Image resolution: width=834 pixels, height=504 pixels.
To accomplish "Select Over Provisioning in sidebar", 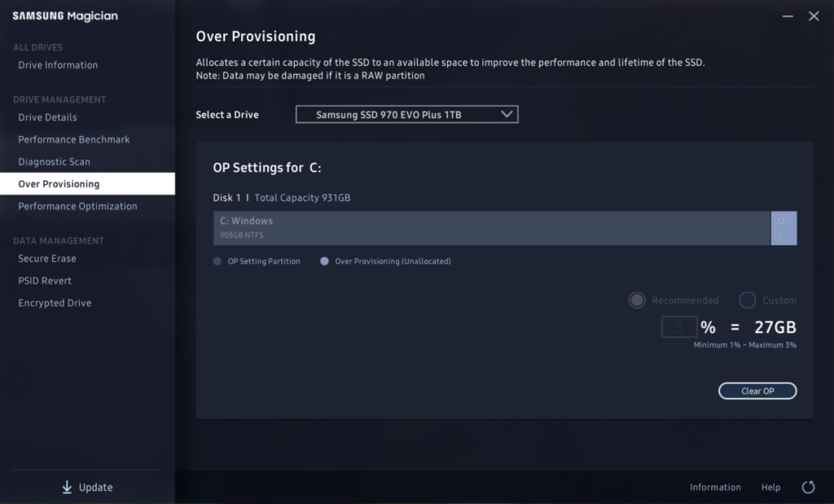I will (87, 184).
